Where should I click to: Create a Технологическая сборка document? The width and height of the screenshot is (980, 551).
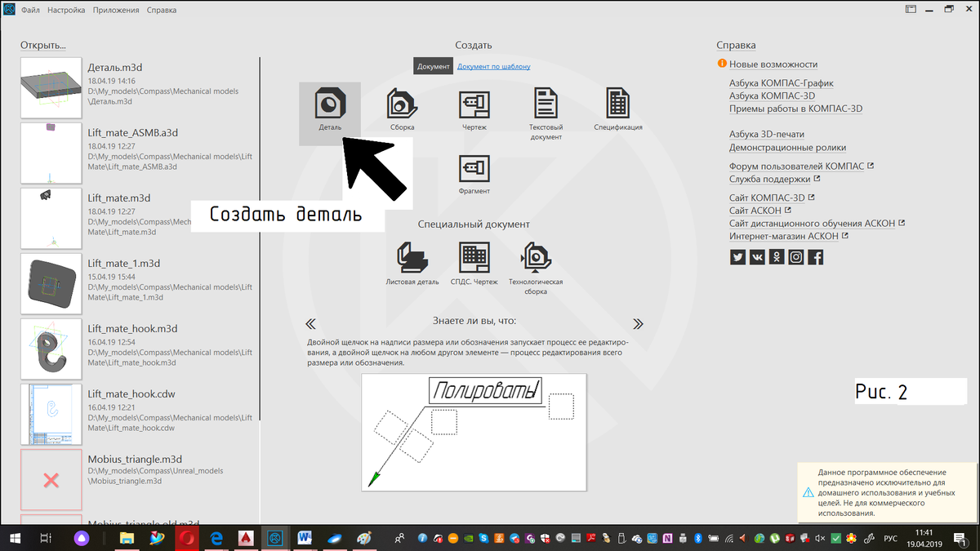click(536, 269)
